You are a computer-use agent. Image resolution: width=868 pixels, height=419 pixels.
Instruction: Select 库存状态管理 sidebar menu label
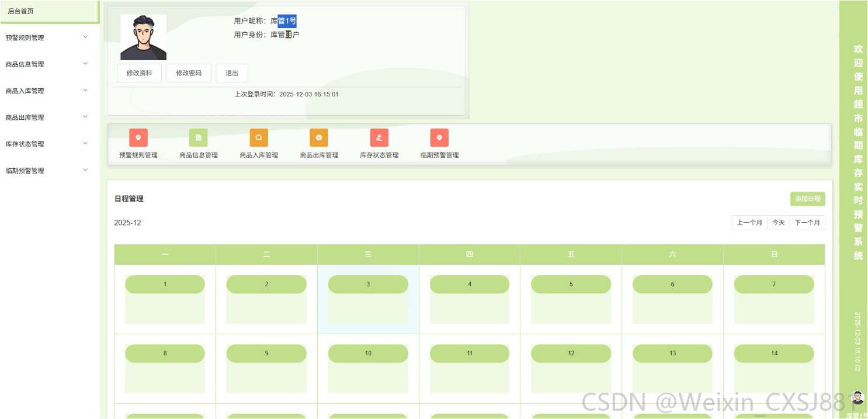pos(25,144)
